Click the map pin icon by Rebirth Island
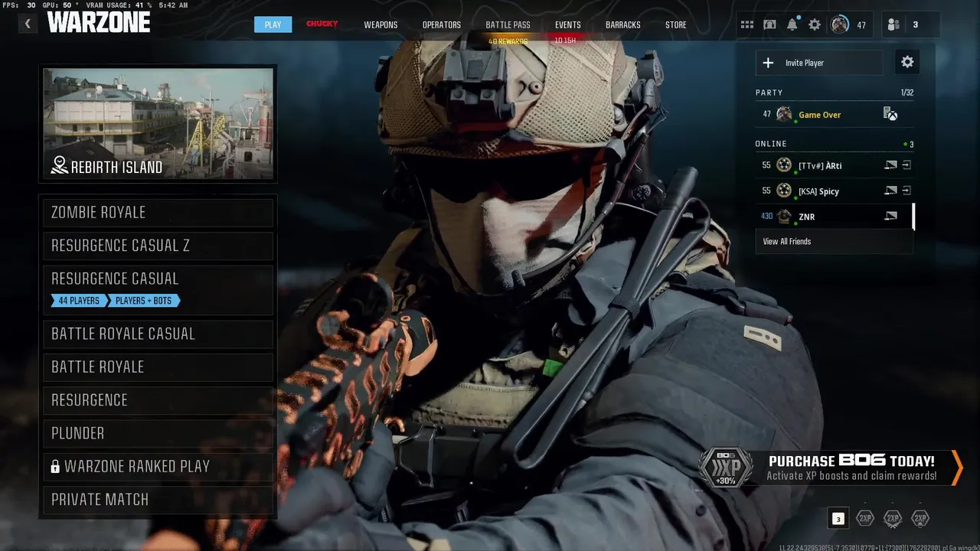This screenshot has width=980, height=551. [x=59, y=165]
